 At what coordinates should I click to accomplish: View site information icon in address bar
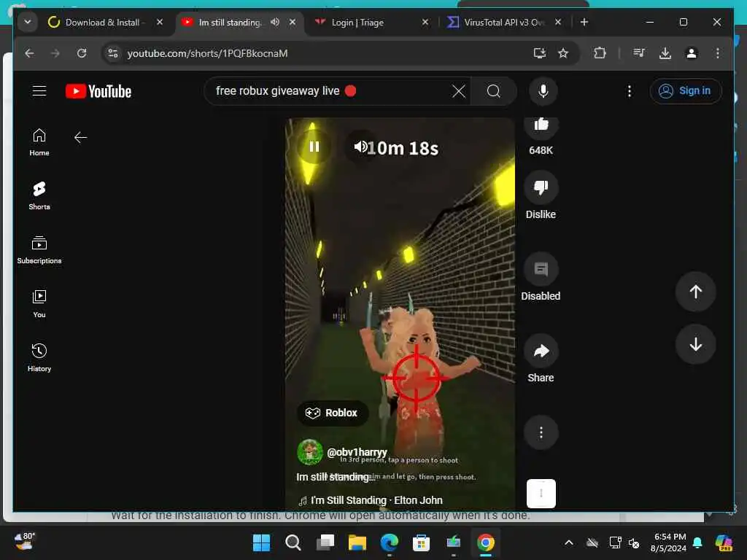tap(113, 53)
